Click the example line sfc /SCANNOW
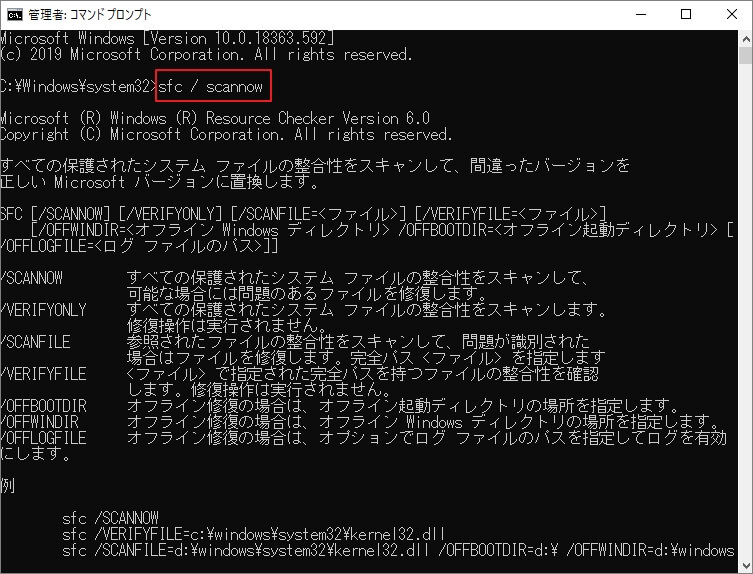753x574 pixels. (x=110, y=517)
